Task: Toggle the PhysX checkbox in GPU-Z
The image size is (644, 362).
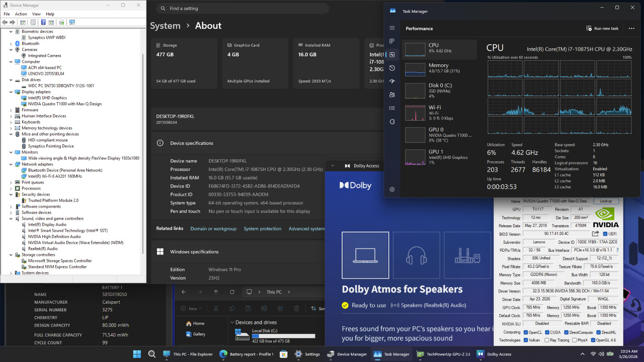Action: point(574,340)
